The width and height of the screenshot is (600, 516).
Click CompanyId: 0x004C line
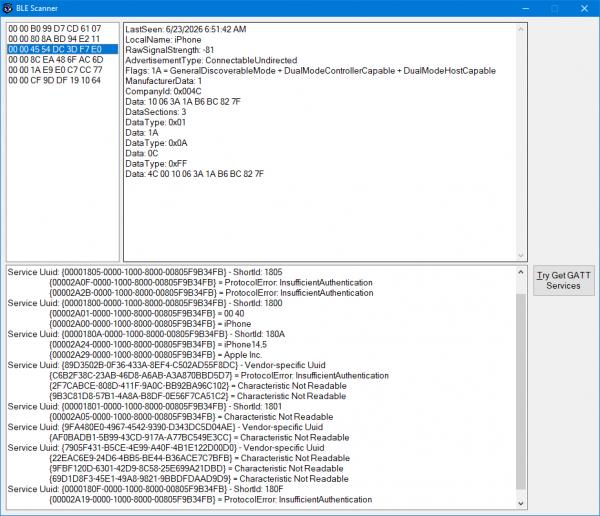[x=163, y=91]
